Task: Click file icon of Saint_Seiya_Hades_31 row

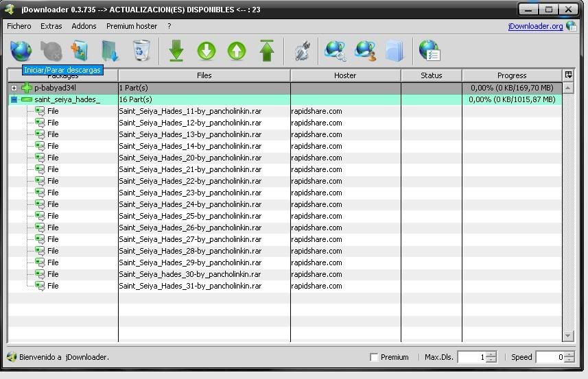Action: pyautogui.click(x=40, y=286)
